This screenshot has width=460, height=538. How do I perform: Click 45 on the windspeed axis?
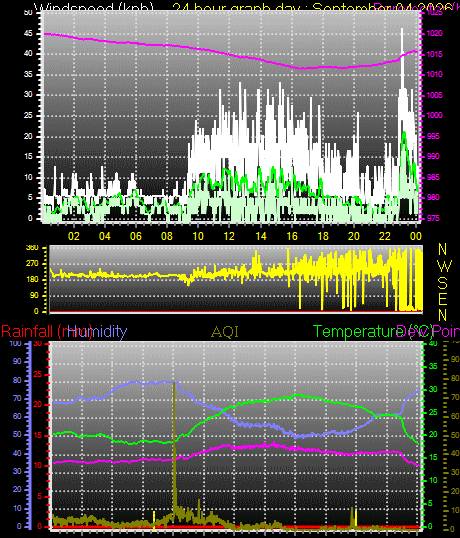tap(28, 34)
